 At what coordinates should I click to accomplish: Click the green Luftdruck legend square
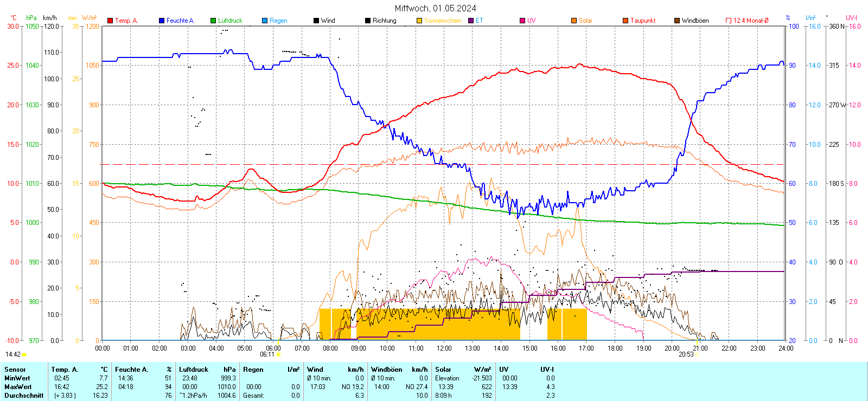213,21
